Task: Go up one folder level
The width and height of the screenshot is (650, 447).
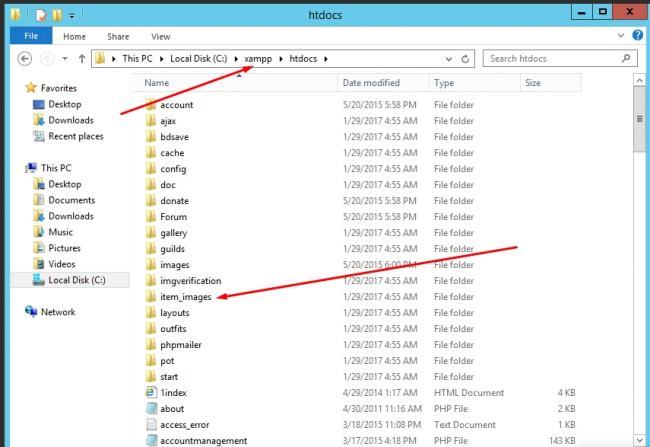Action: point(82,59)
